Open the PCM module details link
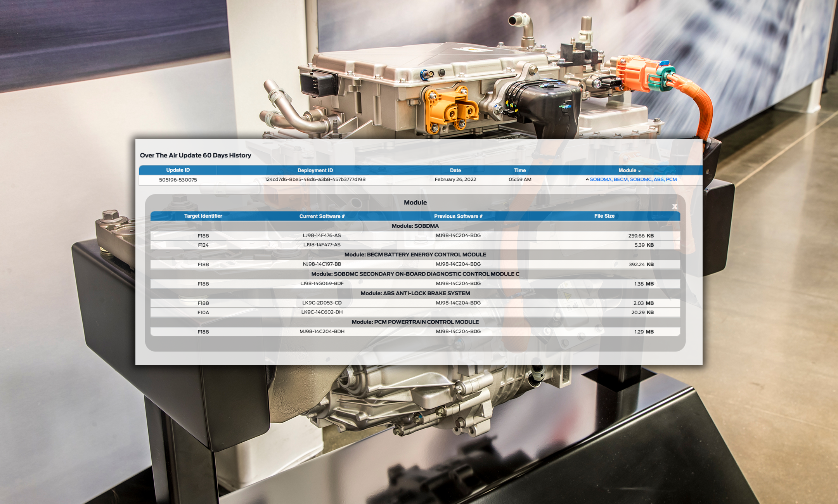The image size is (838, 504). [x=672, y=179]
